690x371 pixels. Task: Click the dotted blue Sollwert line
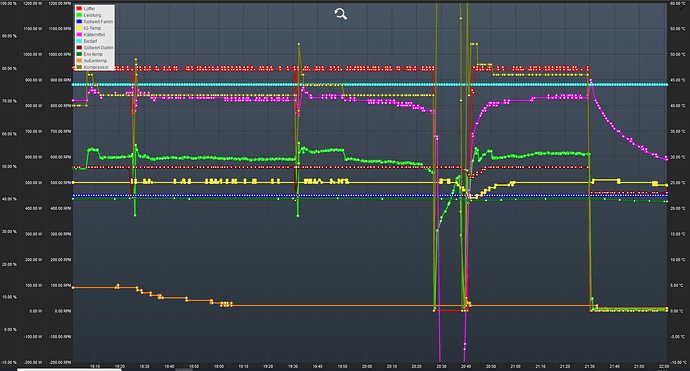(x=370, y=195)
